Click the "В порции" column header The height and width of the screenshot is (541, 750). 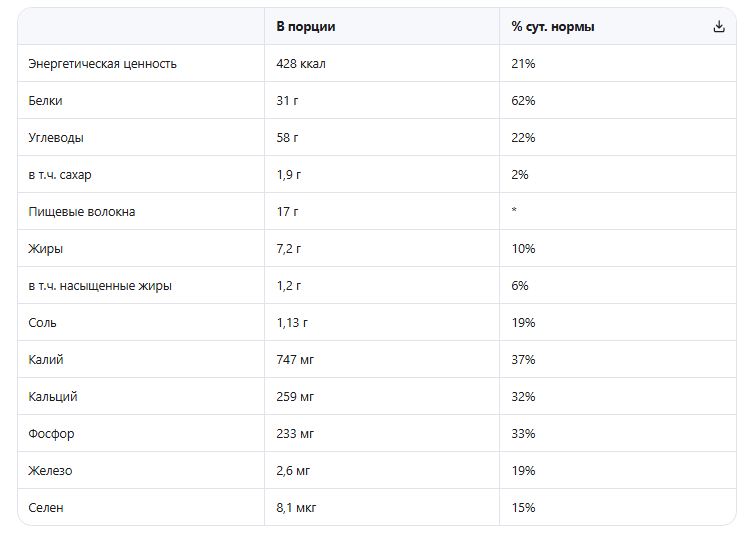point(305,27)
